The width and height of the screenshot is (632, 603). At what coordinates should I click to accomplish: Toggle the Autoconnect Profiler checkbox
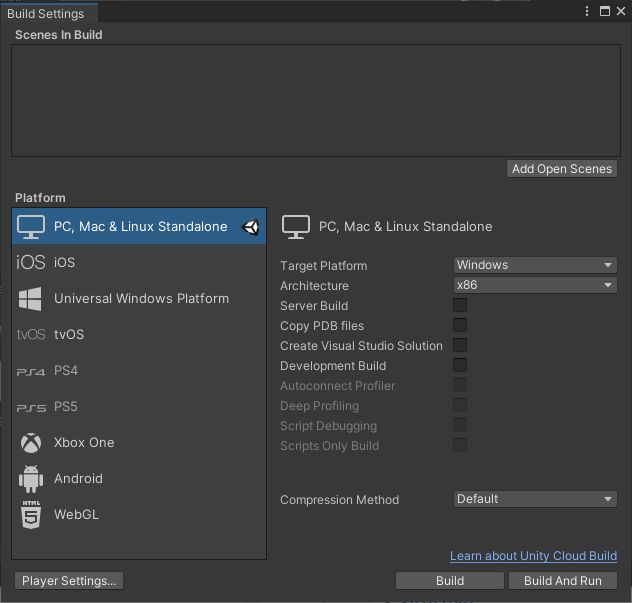point(460,385)
